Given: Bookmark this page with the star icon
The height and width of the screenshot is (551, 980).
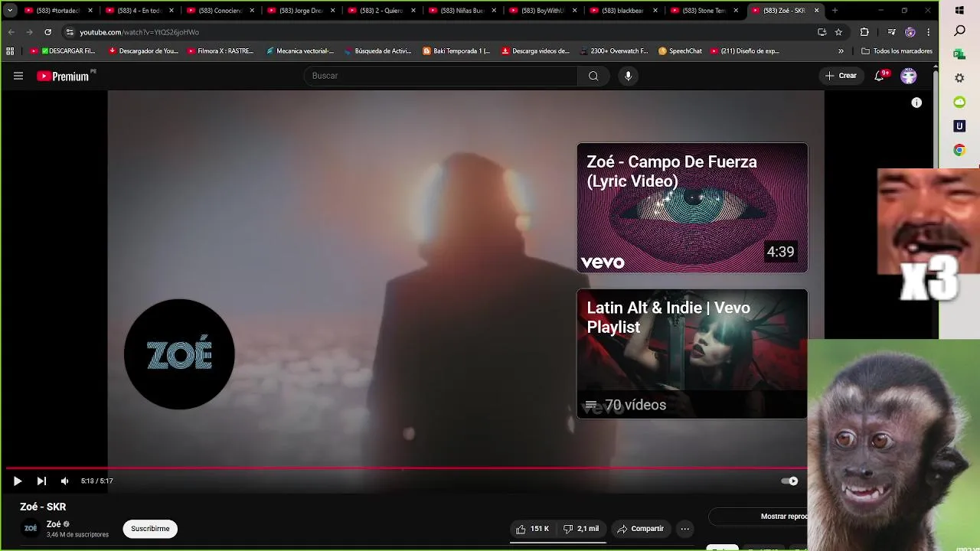Looking at the screenshot, I should (x=838, y=32).
